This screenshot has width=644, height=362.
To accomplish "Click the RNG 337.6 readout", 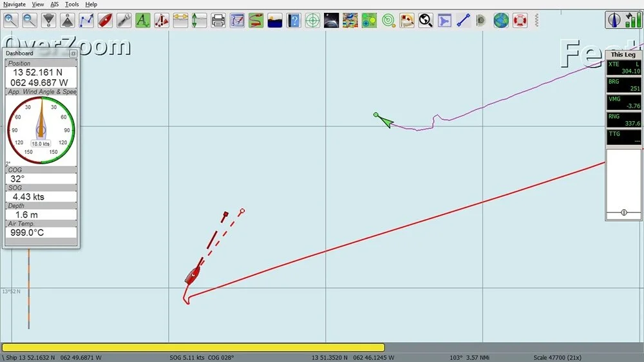I will pos(624,120).
